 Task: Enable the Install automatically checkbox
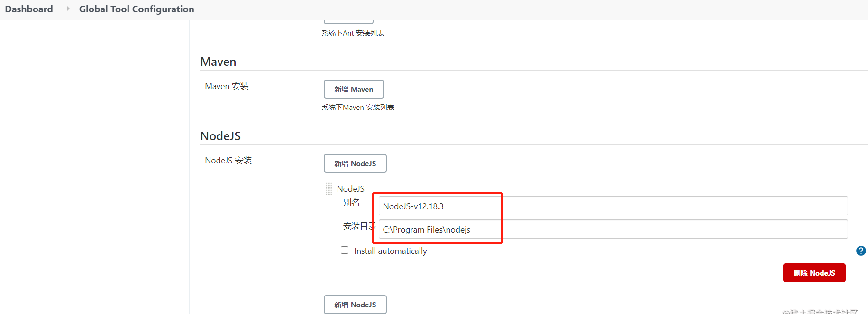[345, 250]
